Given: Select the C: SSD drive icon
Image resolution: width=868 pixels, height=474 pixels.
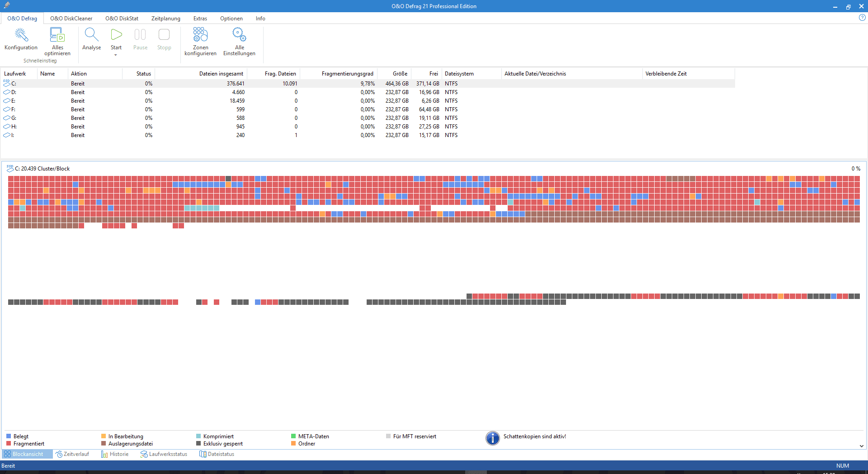Looking at the screenshot, I should 7,83.
